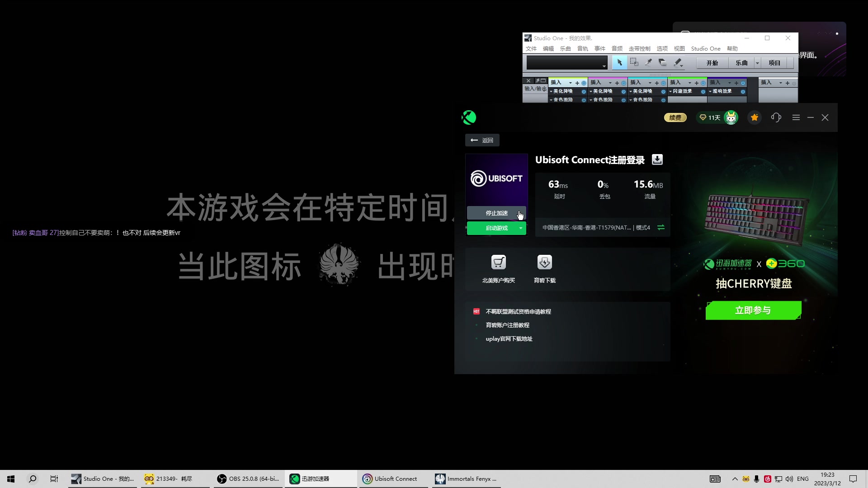Open the user avatar profile
This screenshot has width=868, height=488.
[731, 117]
